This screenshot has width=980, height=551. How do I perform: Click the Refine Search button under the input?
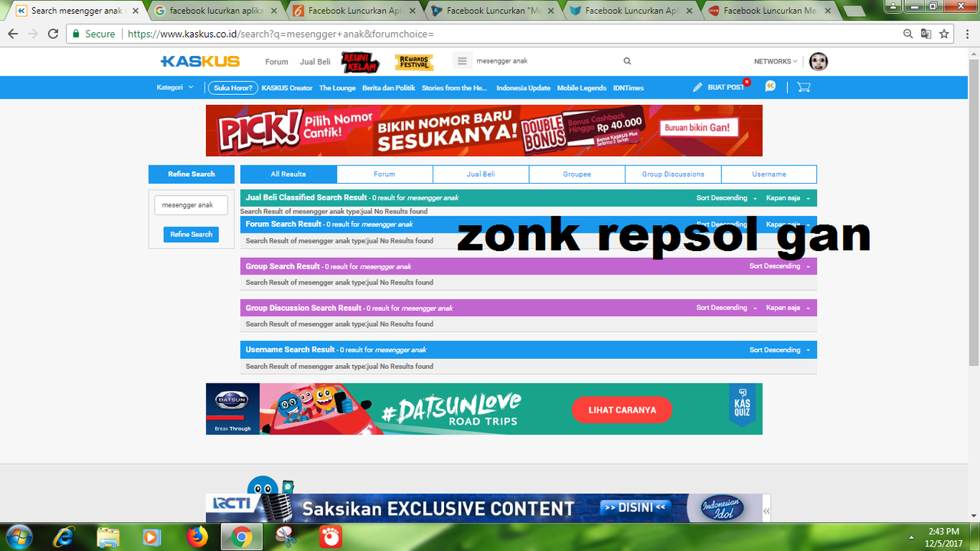pos(191,234)
